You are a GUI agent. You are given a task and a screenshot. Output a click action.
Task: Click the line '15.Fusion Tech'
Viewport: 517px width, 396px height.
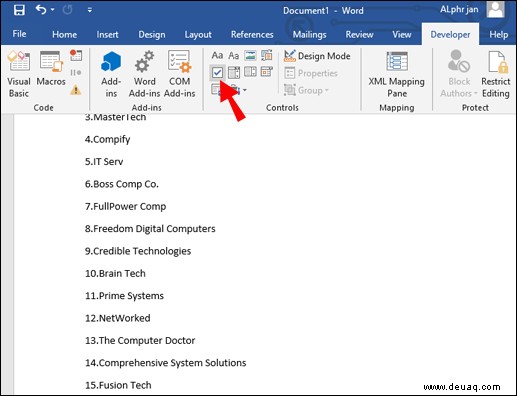point(118,385)
